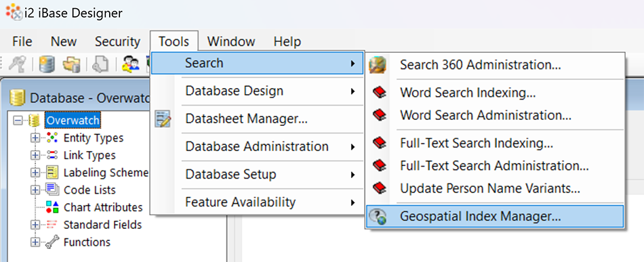Select Link Types in the tree
This screenshot has width=644, height=262.
(x=89, y=156)
